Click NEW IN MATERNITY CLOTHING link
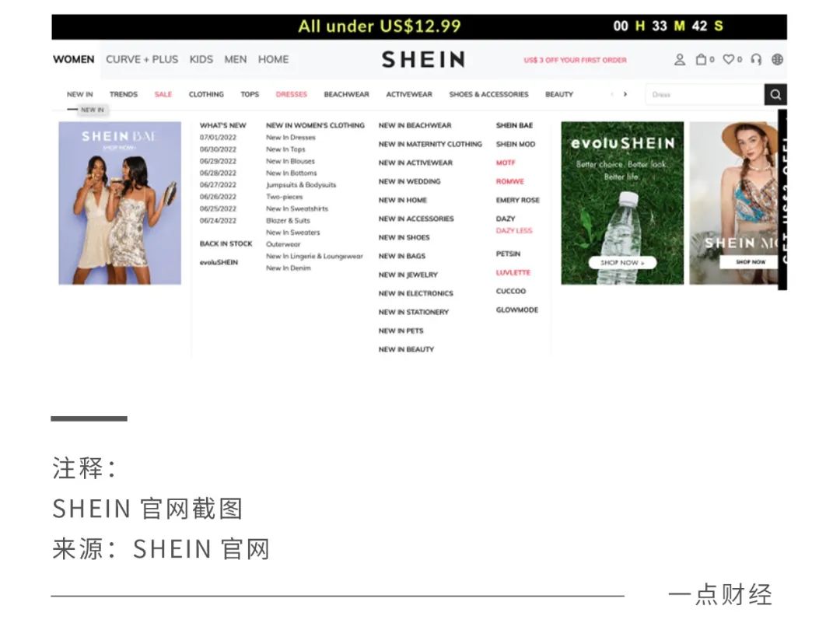840x630 pixels. pyautogui.click(x=430, y=144)
